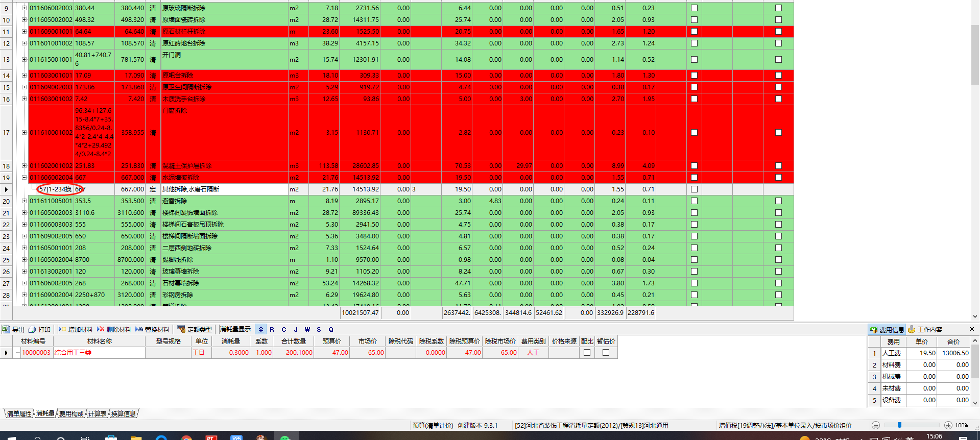Tick the left checkbox in row 011611005001
980x440 pixels.
694,201
